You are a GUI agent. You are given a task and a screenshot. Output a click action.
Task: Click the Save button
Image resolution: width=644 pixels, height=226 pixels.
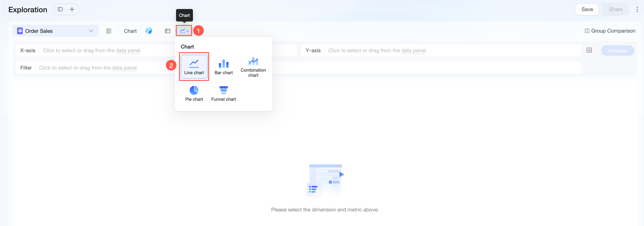coord(587,9)
